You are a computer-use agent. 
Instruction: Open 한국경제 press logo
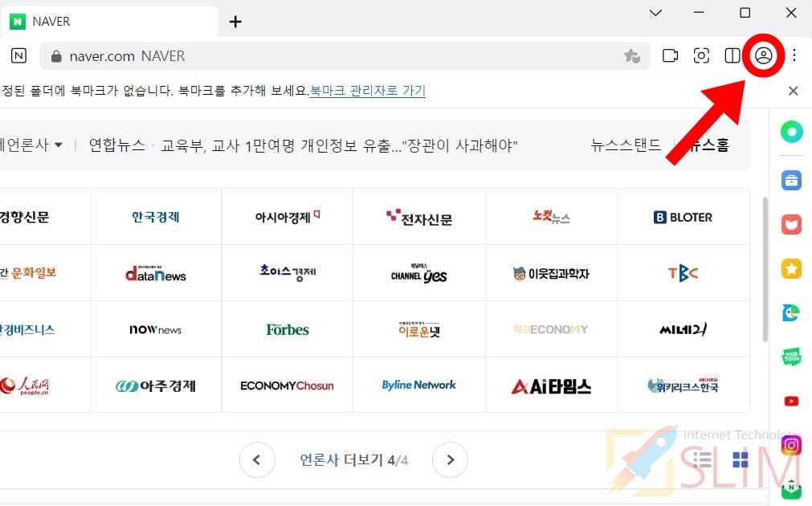click(x=156, y=217)
